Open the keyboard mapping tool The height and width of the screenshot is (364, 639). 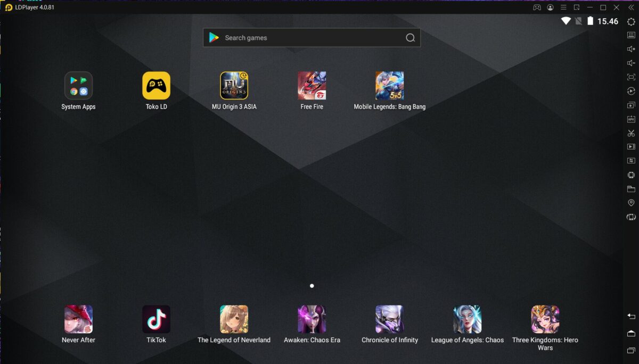coord(631,35)
